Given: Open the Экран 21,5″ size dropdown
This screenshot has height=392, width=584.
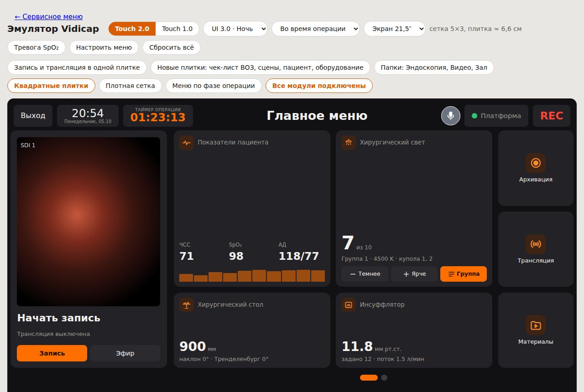Looking at the screenshot, I should coord(394,29).
